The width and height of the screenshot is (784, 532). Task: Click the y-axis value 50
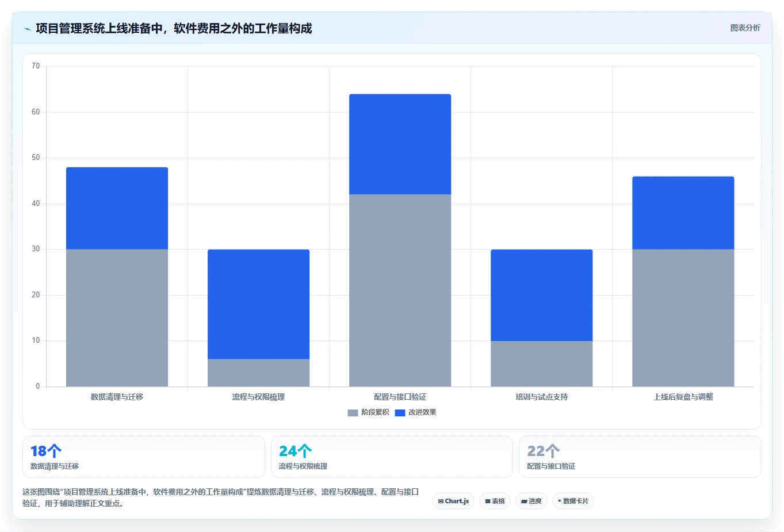pyautogui.click(x=36, y=158)
